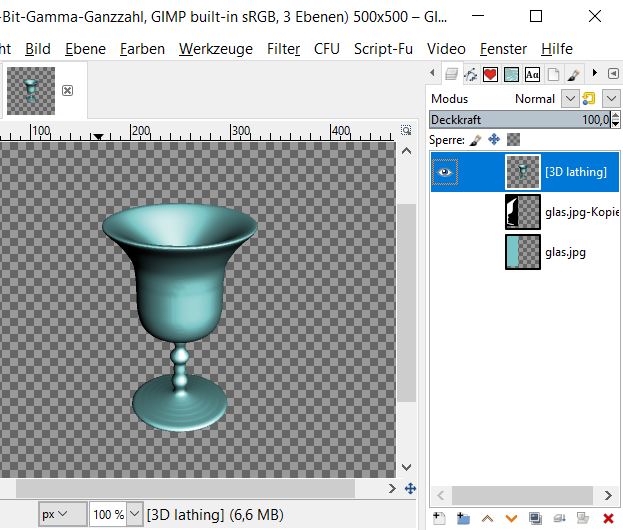The width and height of the screenshot is (623, 530).
Task: Open the px unit dropdown
Action: tap(62, 514)
